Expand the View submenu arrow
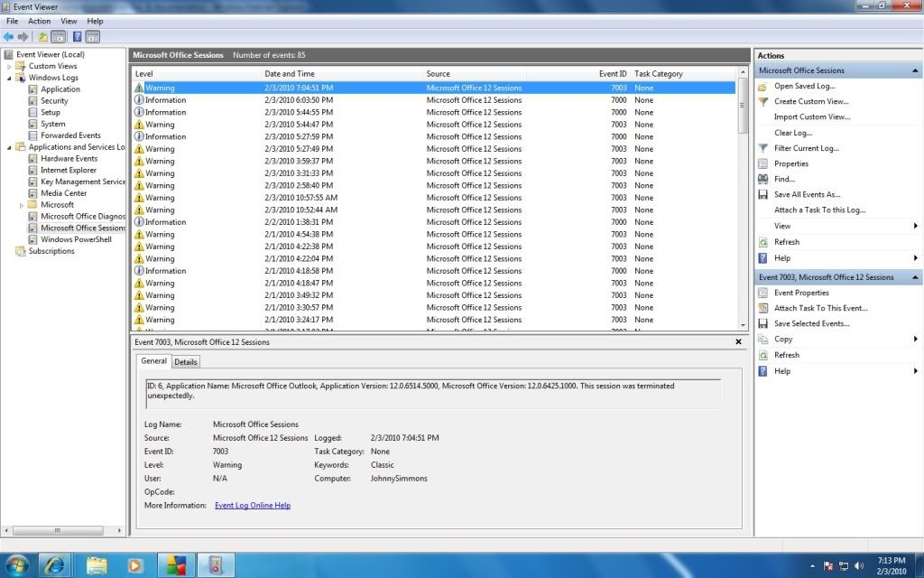The width and height of the screenshot is (924, 578). pos(915,226)
